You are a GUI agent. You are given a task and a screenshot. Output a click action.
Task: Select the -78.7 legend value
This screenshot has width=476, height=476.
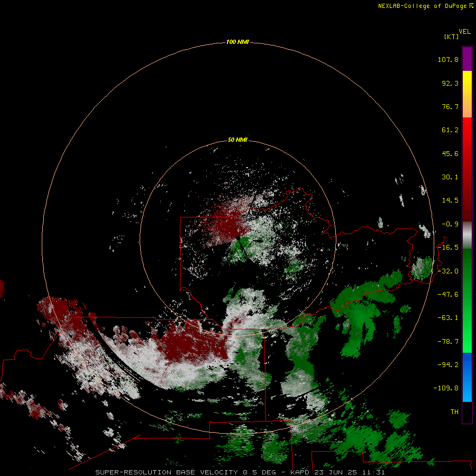(x=448, y=342)
